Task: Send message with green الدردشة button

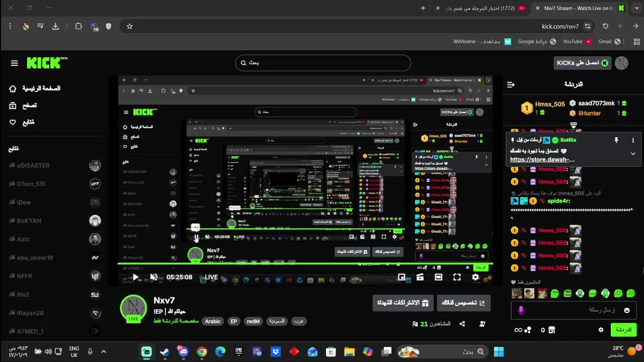Action: coord(623,330)
